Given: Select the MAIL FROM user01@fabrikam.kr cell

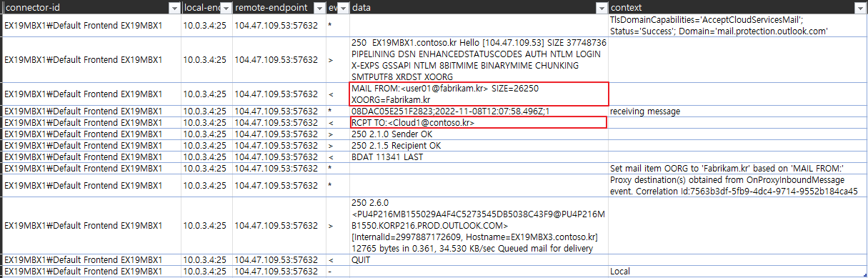Looking at the screenshot, I should (x=479, y=94).
